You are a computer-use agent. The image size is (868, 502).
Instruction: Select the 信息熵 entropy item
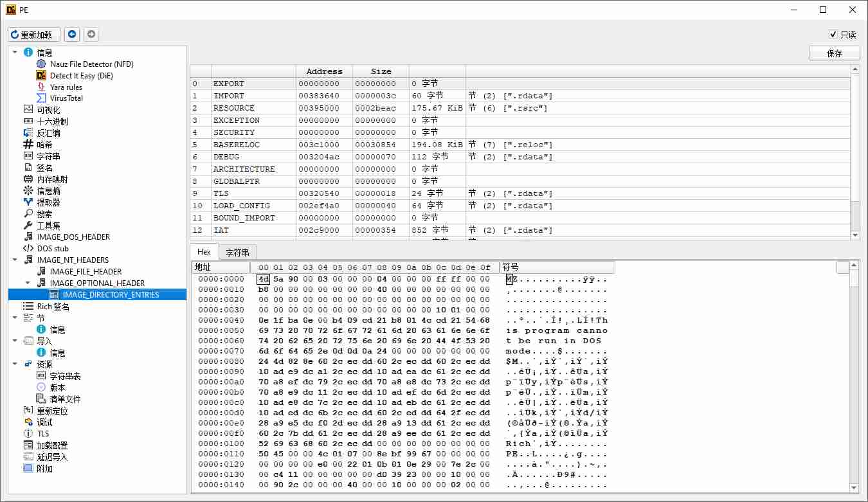48,191
